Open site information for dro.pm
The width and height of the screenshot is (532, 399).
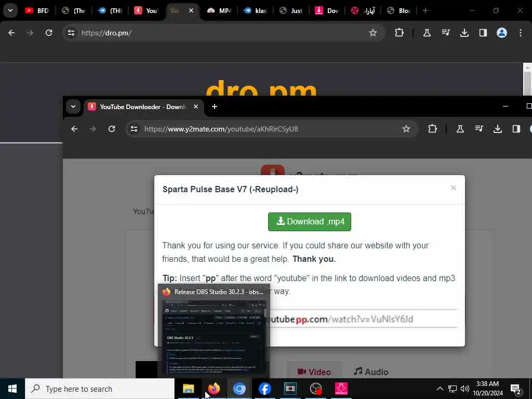click(x=71, y=33)
